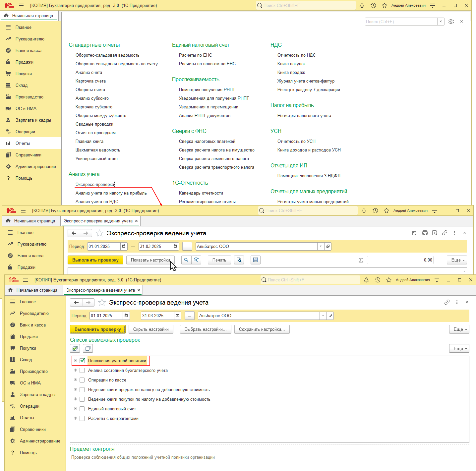Get link icon in middle window header
Image resolution: width=476 pixels, height=471 pixels.
coord(445,233)
